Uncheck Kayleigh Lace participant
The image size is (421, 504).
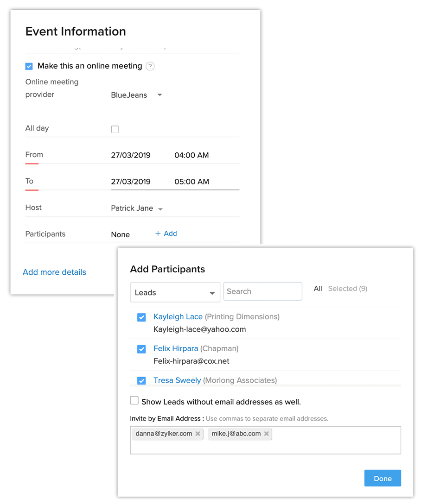pyautogui.click(x=141, y=317)
